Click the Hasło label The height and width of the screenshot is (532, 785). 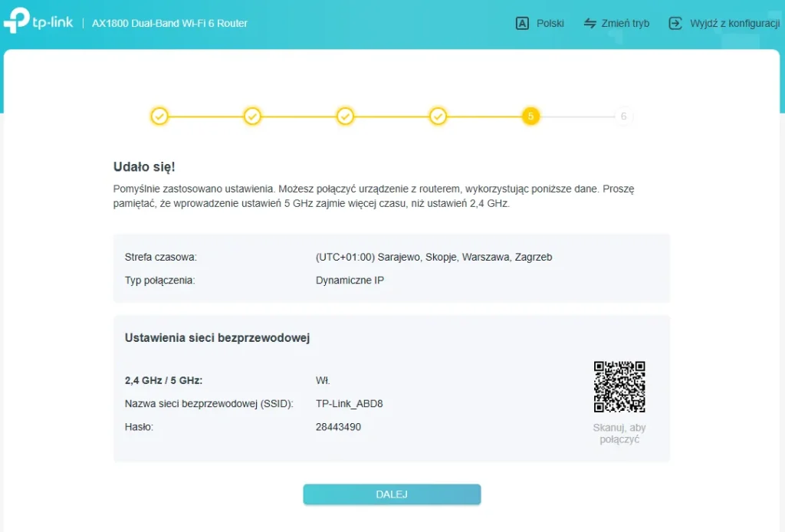point(140,427)
